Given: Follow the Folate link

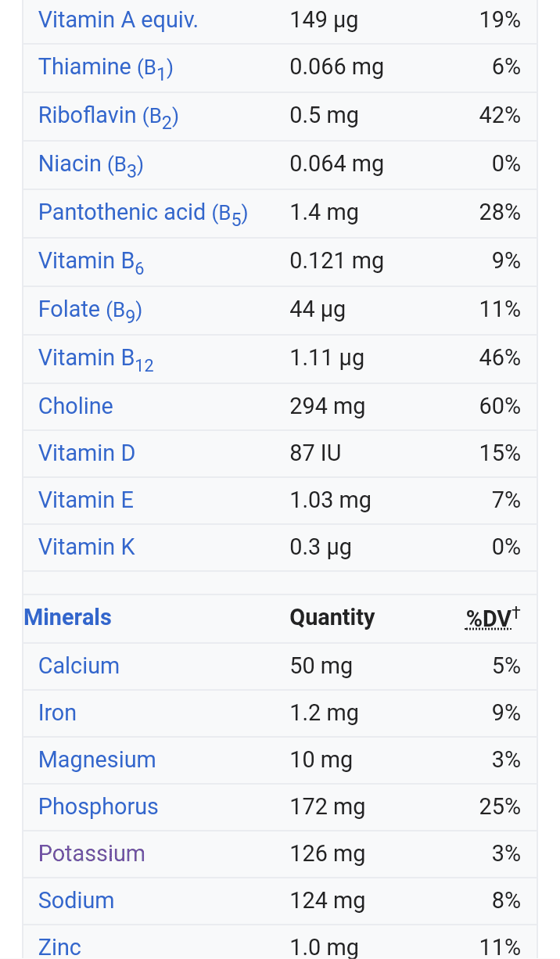Looking at the screenshot, I should 90,310.
